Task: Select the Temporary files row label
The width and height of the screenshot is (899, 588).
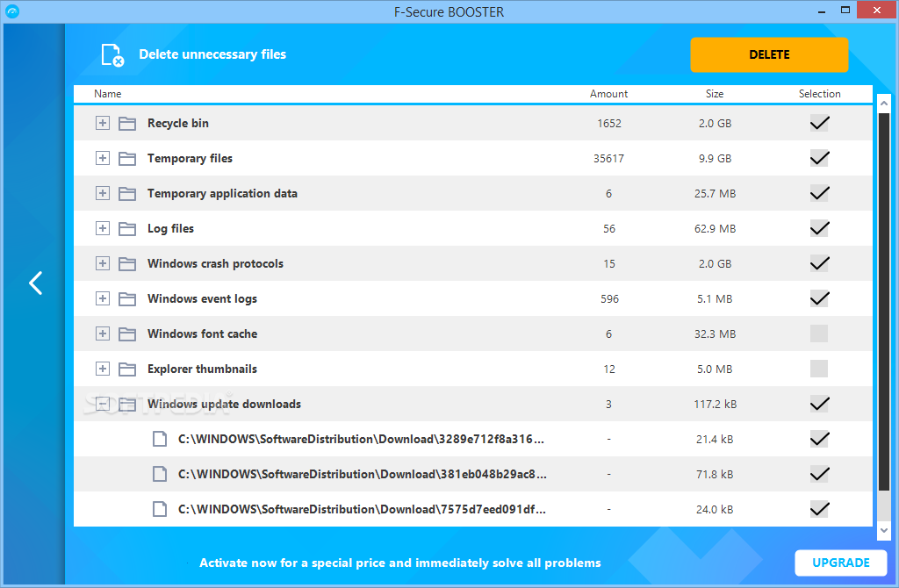Action: (190, 158)
